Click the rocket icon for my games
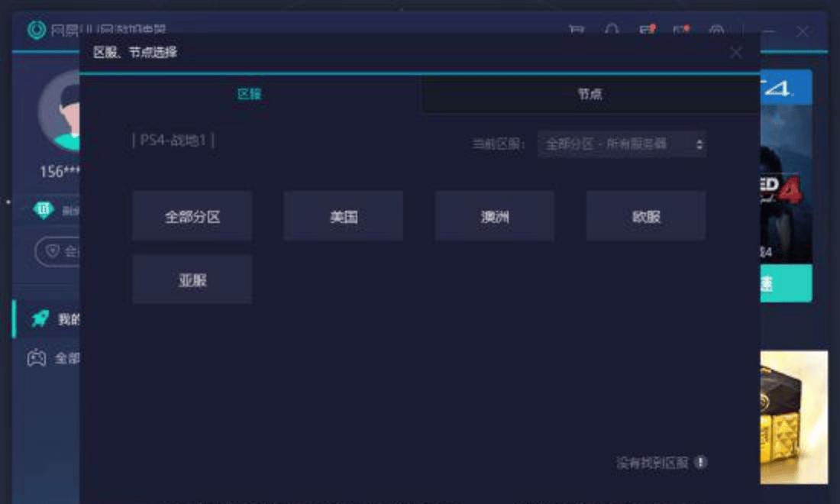The width and height of the screenshot is (840, 504). 40,318
